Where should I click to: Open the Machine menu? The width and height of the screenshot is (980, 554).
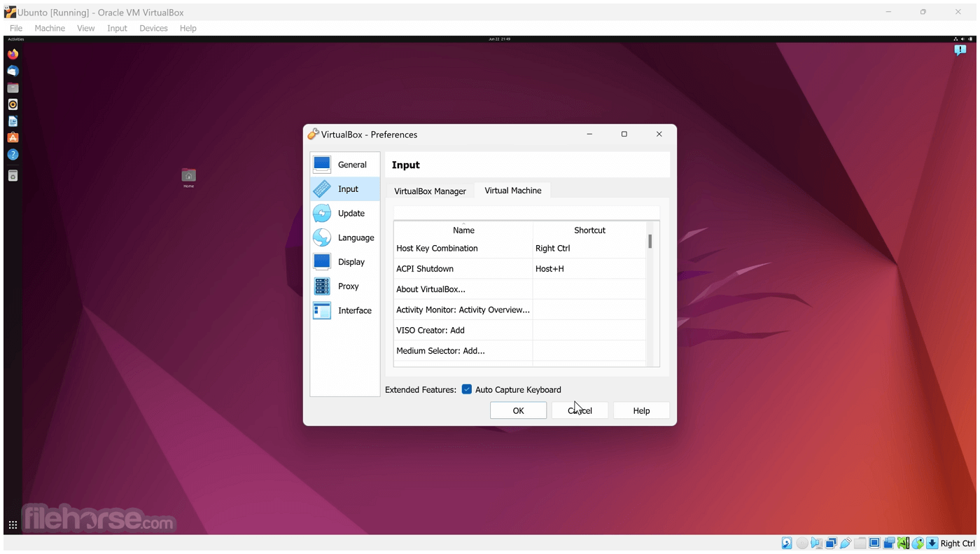(x=50, y=28)
